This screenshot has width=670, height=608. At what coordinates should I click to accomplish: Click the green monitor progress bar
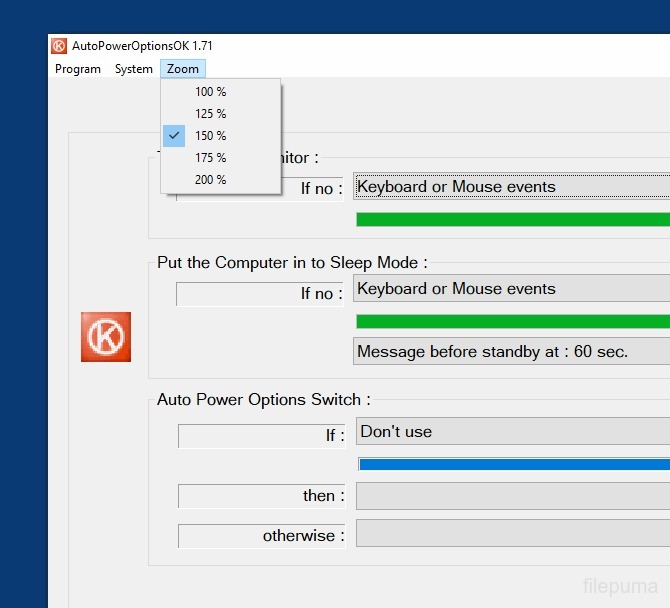512,219
